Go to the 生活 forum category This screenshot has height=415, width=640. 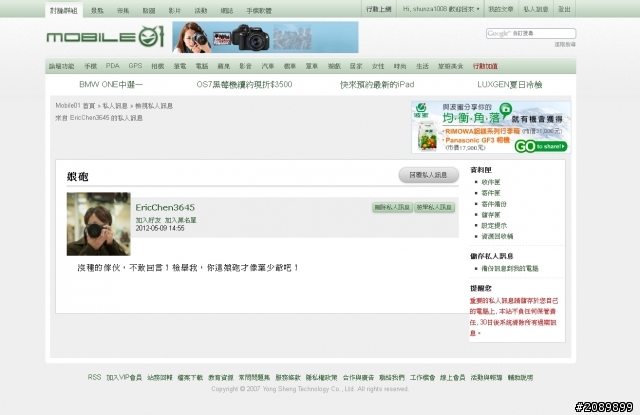pyautogui.click(x=422, y=66)
